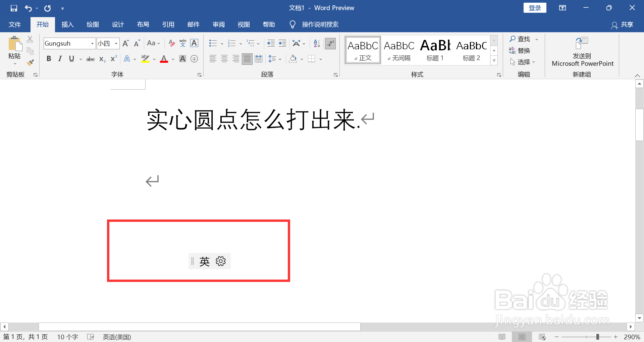
Task: Select the Format Painter tool
Action: pyautogui.click(x=30, y=62)
